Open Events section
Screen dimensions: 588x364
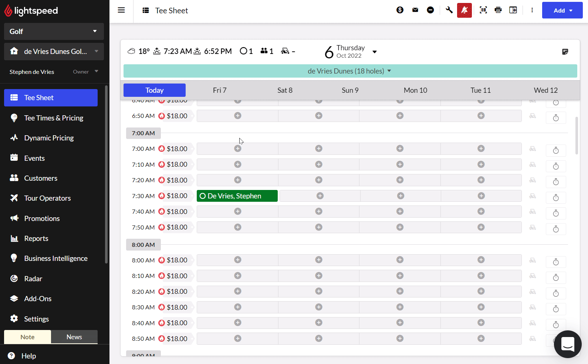51,158
